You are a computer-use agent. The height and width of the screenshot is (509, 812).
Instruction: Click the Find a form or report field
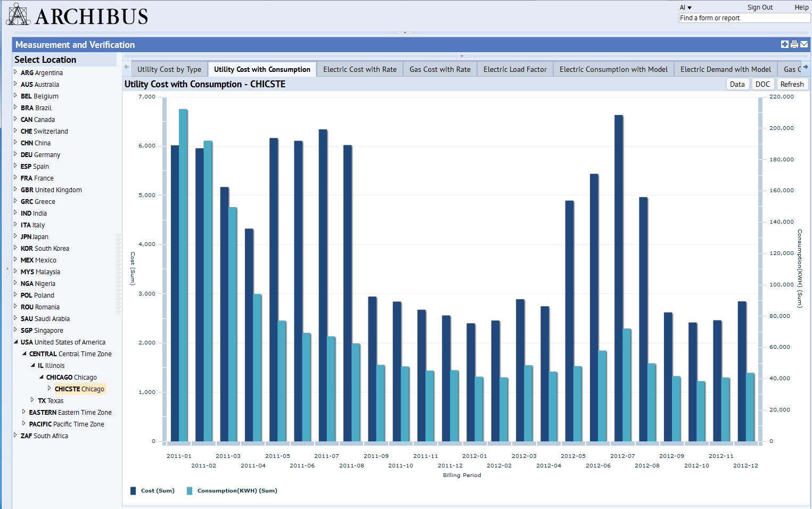(744, 18)
